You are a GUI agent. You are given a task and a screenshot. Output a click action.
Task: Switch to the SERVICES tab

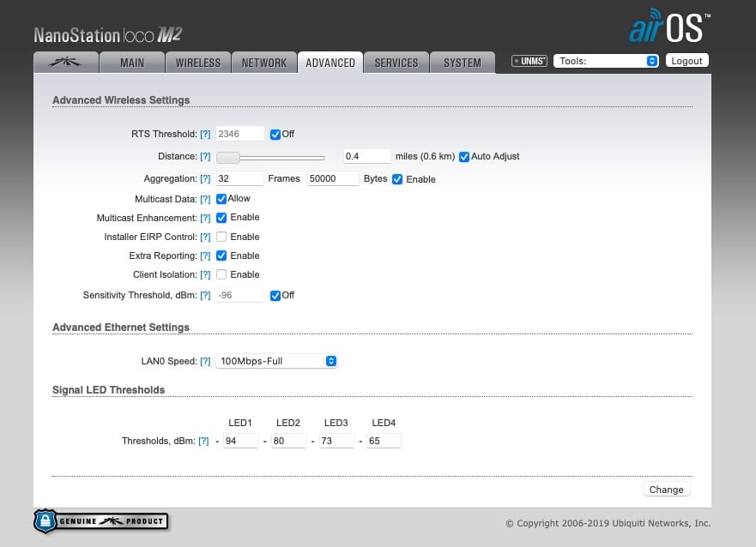click(x=396, y=63)
